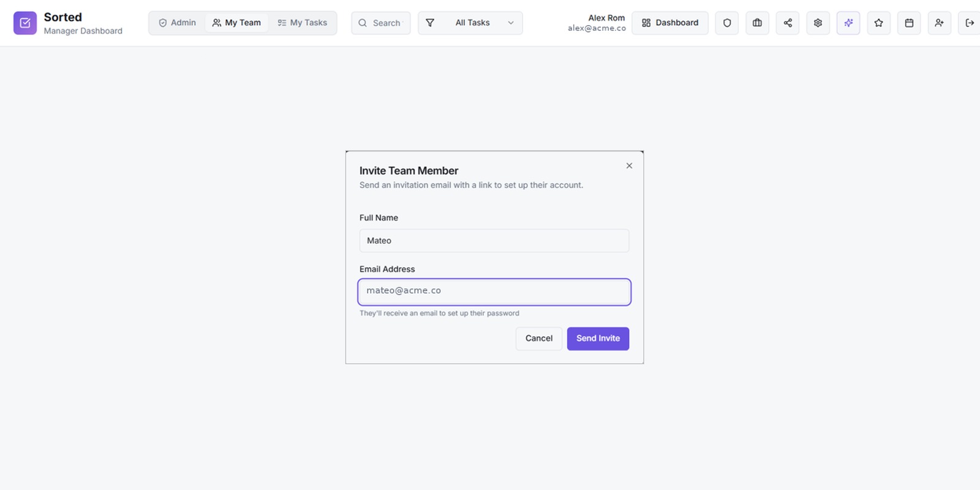Viewport: 980px width, 490px height.
Task: Open the All Tasks dropdown
Action: click(x=470, y=23)
